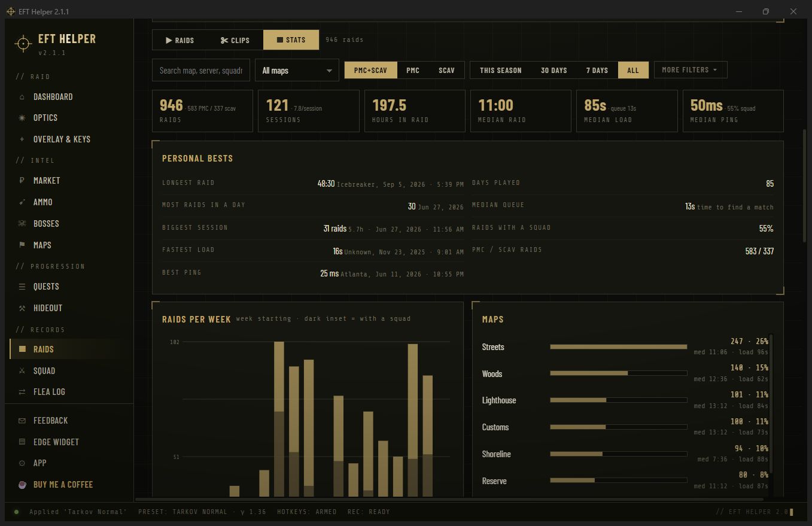Open the Squad page
812x526 pixels.
click(69, 371)
